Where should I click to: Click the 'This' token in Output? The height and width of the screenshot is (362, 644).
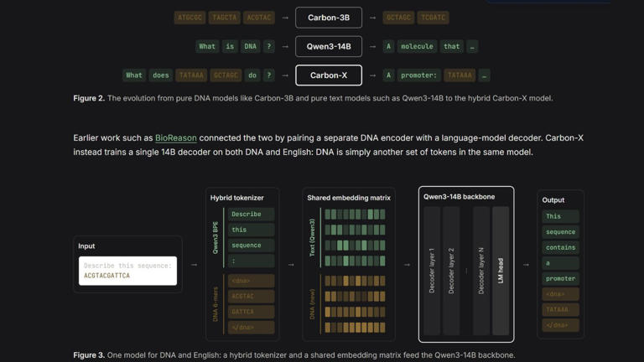[x=561, y=216]
